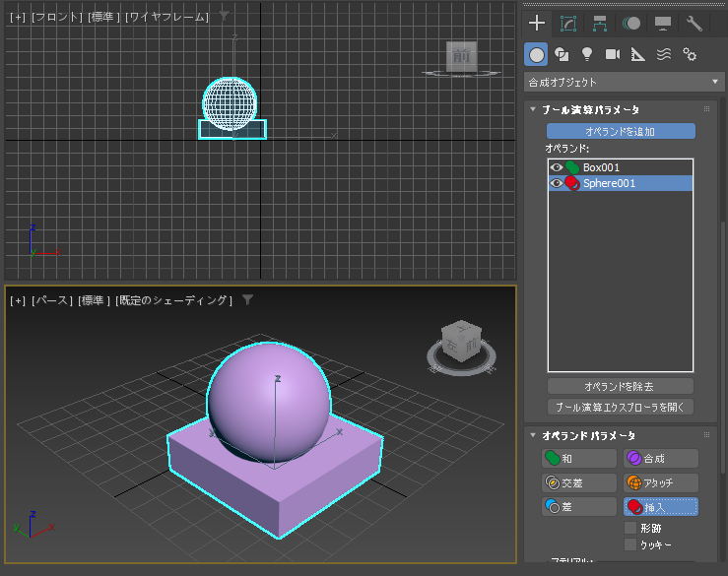This screenshot has width=728, height=576.
Task: Open the Motion panel tab
Action: [x=631, y=24]
